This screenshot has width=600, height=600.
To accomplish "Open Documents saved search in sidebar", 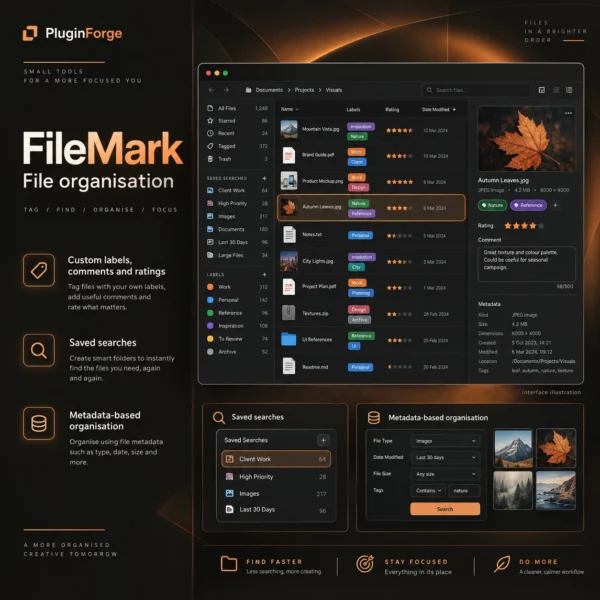I will pyautogui.click(x=237, y=229).
